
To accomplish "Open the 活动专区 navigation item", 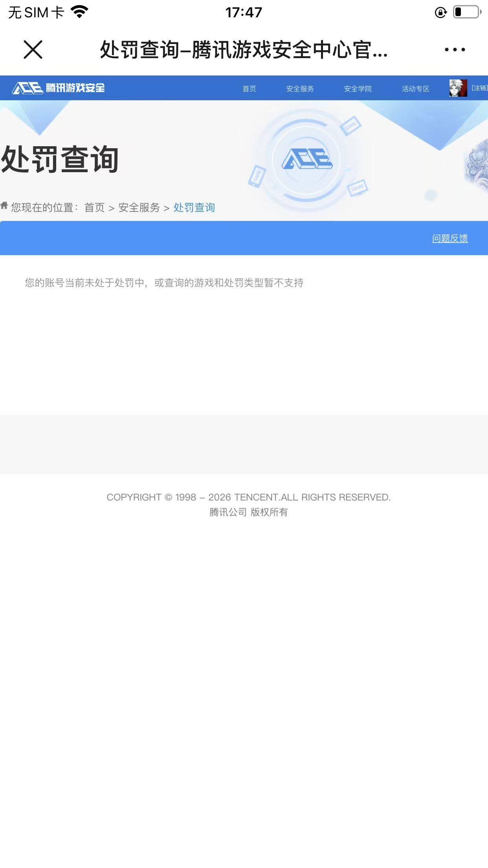I will pyautogui.click(x=416, y=88).
